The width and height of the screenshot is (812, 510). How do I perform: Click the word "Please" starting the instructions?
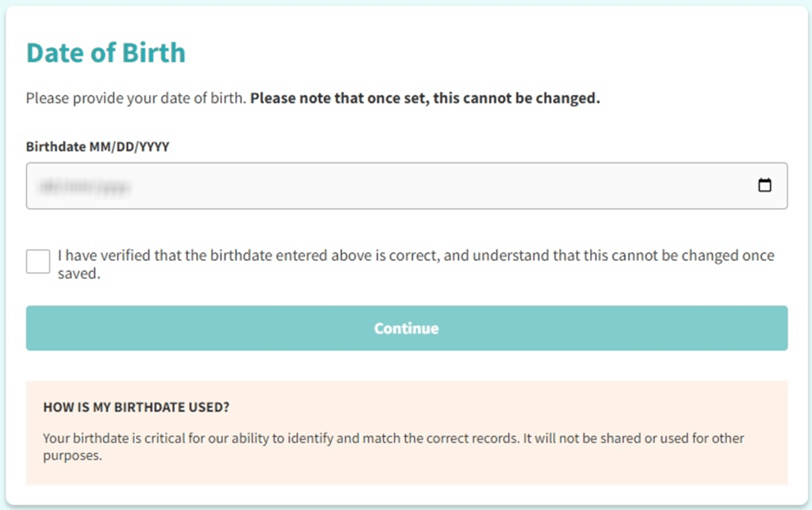[x=46, y=99]
